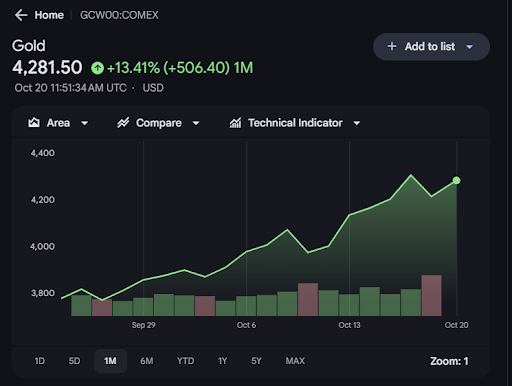The width and height of the screenshot is (512, 386).
Task: Click the Area chart type icon
Action: click(x=34, y=123)
